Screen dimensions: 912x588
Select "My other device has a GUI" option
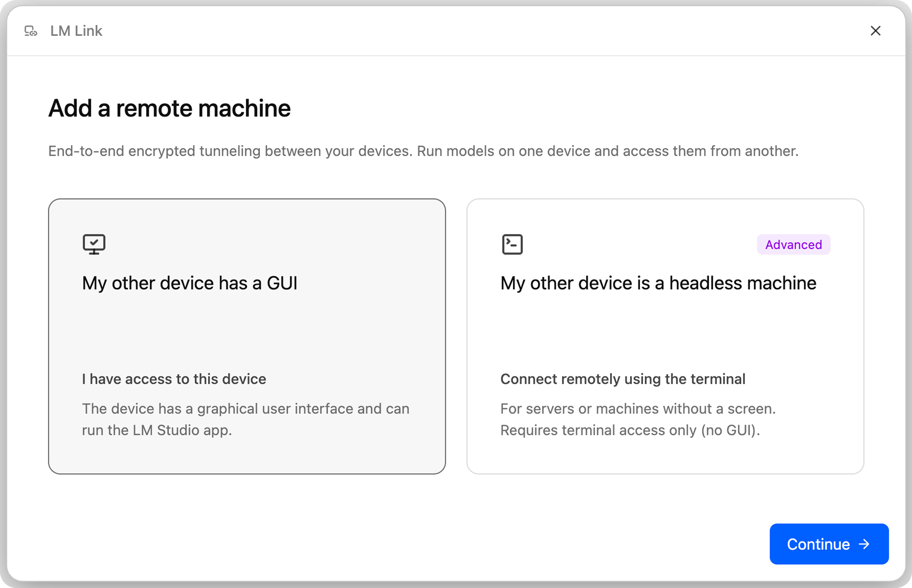coord(190,283)
